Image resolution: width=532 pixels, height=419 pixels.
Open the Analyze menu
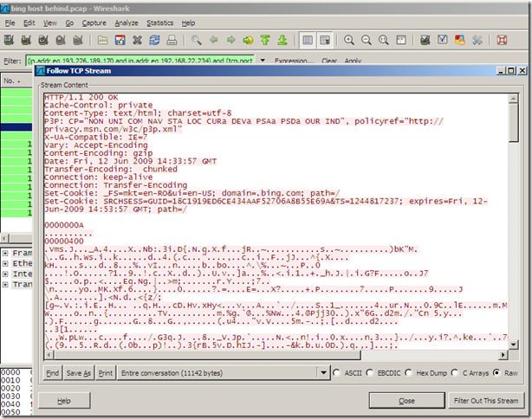click(127, 23)
